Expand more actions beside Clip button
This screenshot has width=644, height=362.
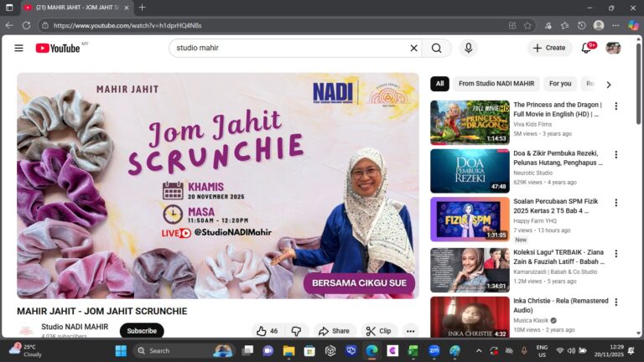(x=410, y=331)
